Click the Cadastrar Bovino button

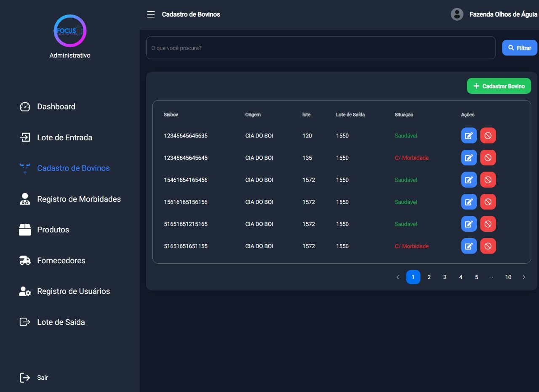[499, 86]
